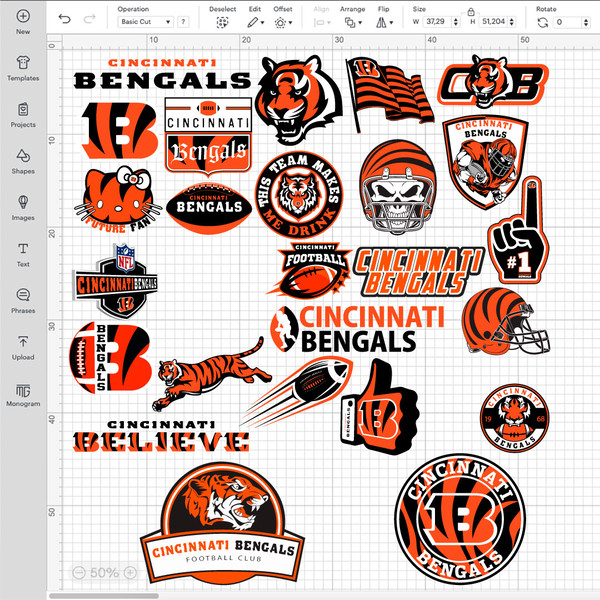
Task: Click the Rotate icon
Action: pos(543,23)
